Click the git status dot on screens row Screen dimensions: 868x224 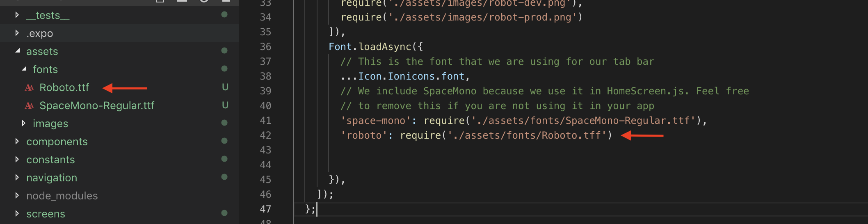click(x=224, y=213)
